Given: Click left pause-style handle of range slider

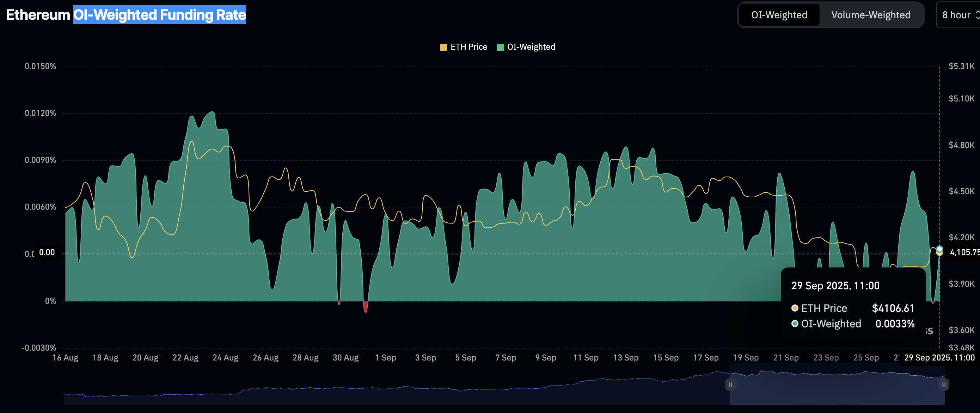Looking at the screenshot, I should point(730,384).
